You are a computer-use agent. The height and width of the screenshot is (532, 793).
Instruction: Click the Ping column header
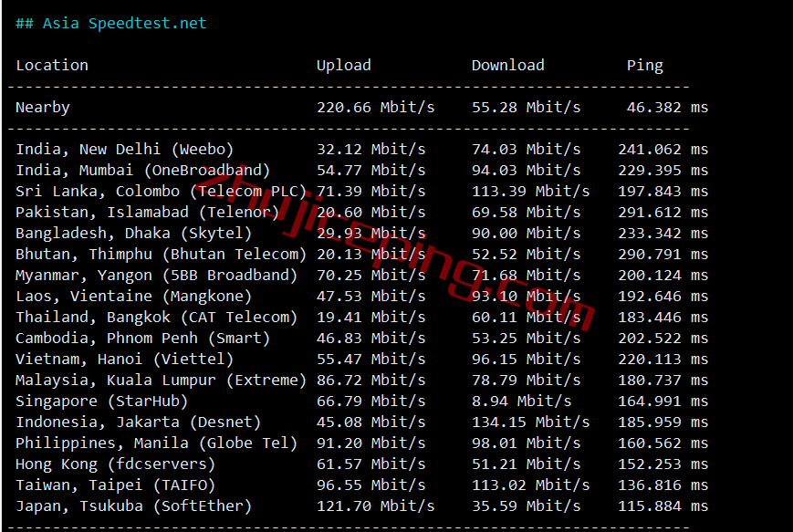644,65
